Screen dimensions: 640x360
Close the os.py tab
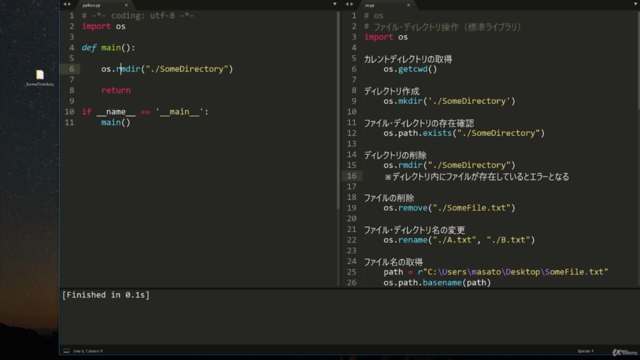408,5
